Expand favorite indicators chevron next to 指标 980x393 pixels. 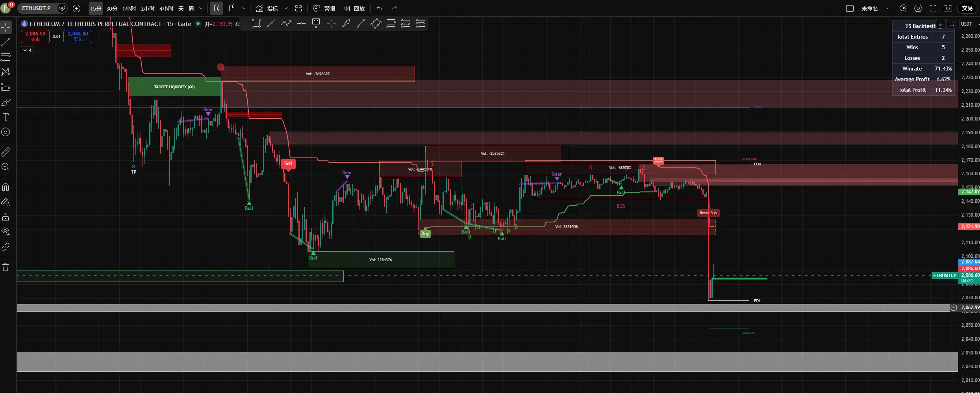(x=286, y=8)
